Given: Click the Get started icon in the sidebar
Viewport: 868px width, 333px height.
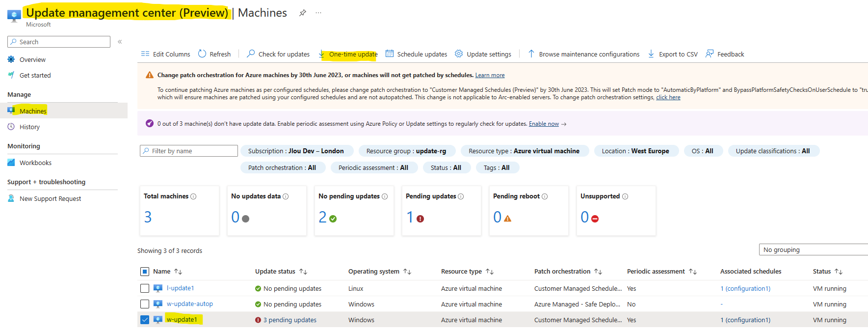Looking at the screenshot, I should pos(11,75).
